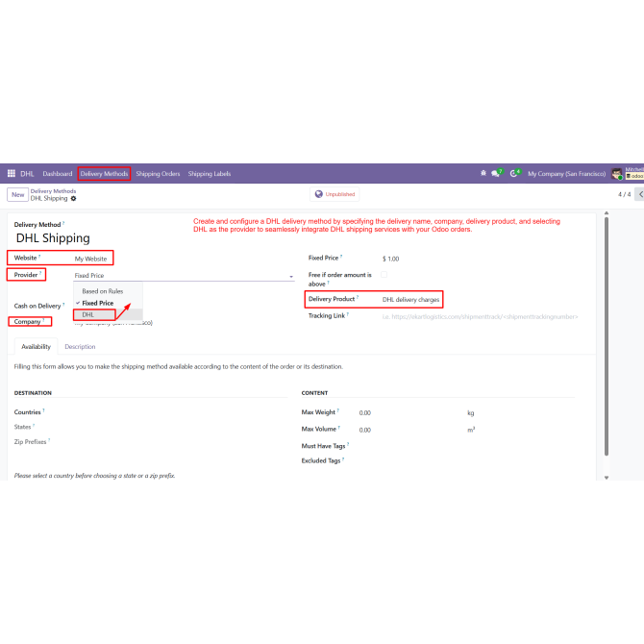Click the scrollbar down arrow

coord(607,478)
